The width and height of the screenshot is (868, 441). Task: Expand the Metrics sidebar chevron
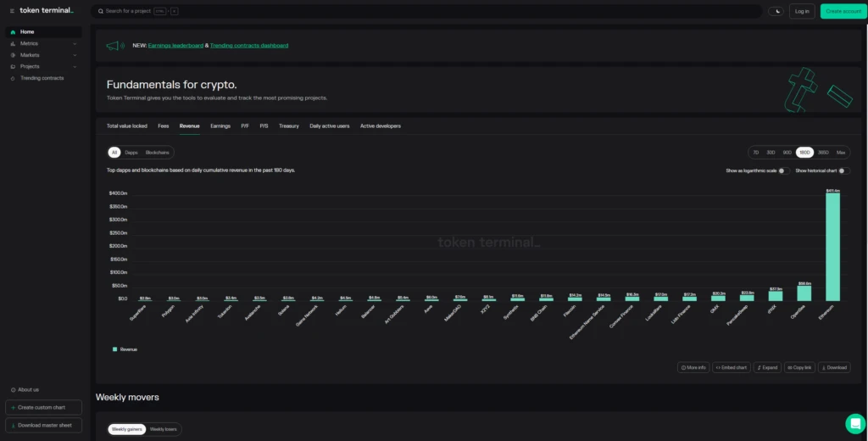[x=75, y=44]
